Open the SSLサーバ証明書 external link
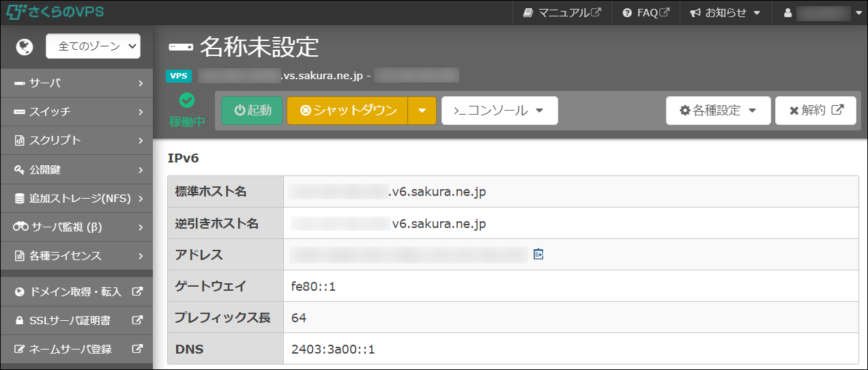 pos(76,320)
